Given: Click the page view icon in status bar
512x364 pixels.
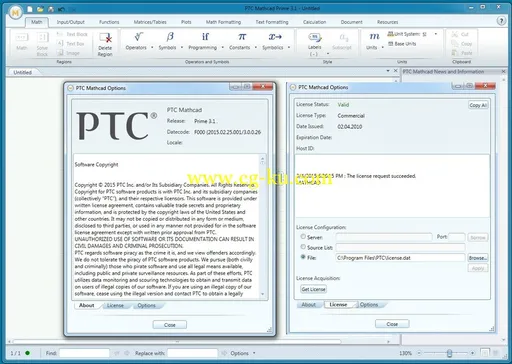Looking at the screenshot, I should click(x=485, y=353).
